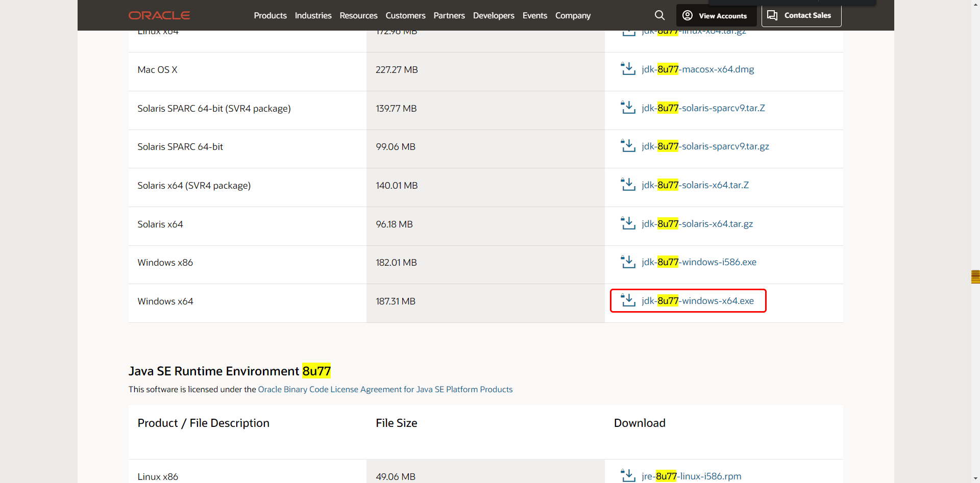Download jdk-8u77-solaris-sparcv9.tar.gz link
Image resolution: width=980 pixels, height=483 pixels.
pos(705,146)
